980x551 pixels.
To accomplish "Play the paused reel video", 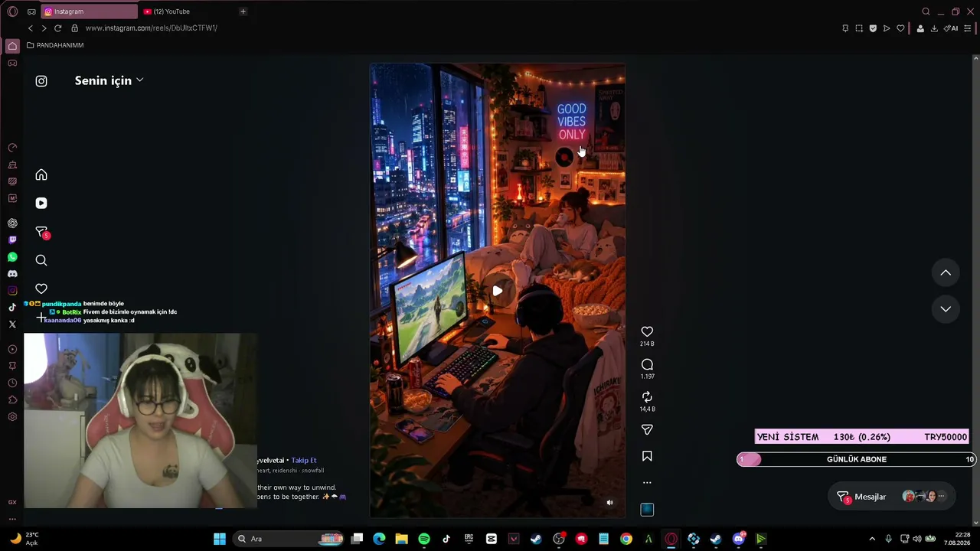I will tap(498, 291).
